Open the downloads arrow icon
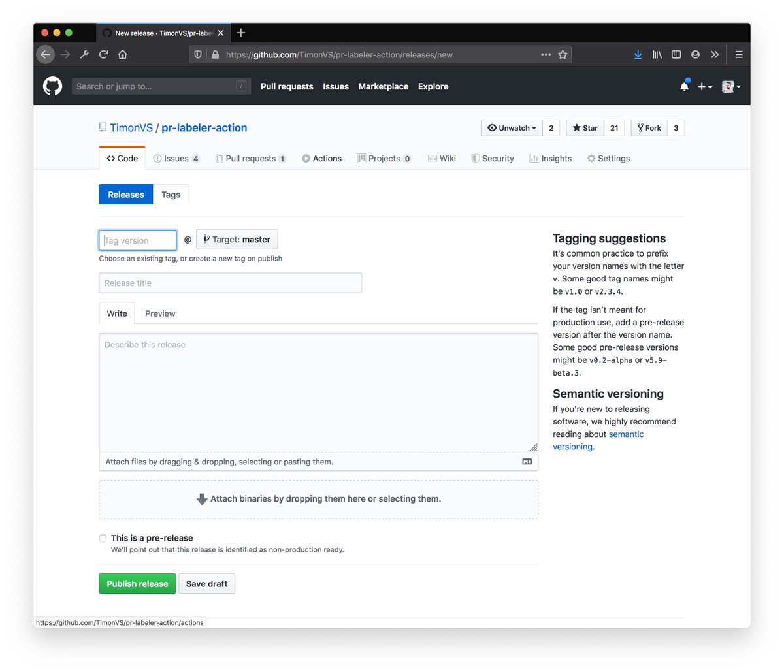Image resolution: width=784 pixels, height=672 pixels. [x=638, y=55]
